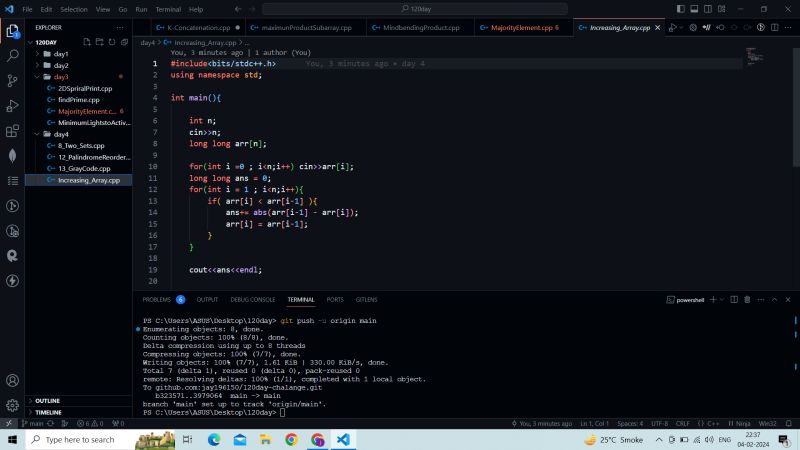Add a new terminal with plus icon

tap(713, 300)
